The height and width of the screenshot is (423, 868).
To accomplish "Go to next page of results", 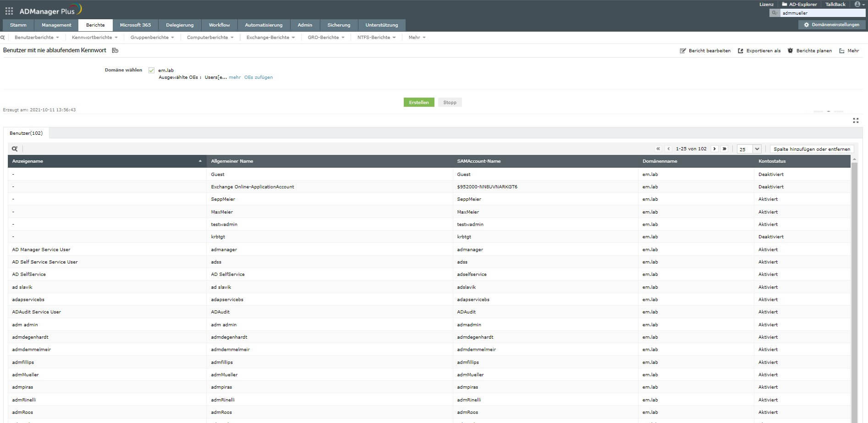I will click(x=714, y=149).
